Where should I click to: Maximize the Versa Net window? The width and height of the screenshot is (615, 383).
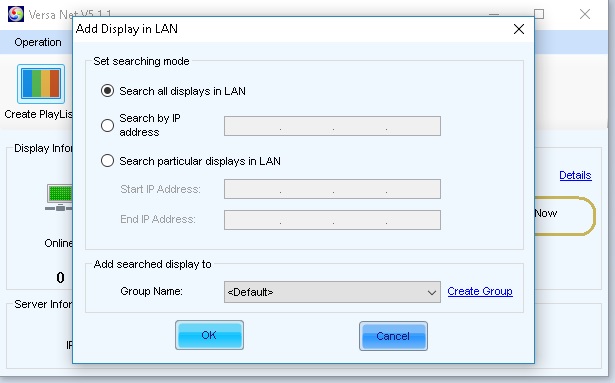click(x=539, y=14)
